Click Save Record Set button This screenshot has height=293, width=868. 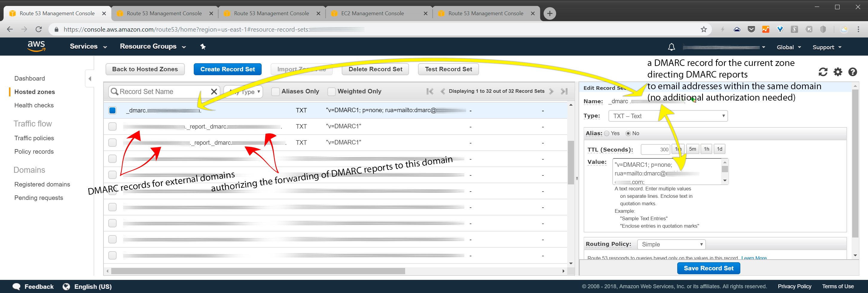tap(708, 268)
